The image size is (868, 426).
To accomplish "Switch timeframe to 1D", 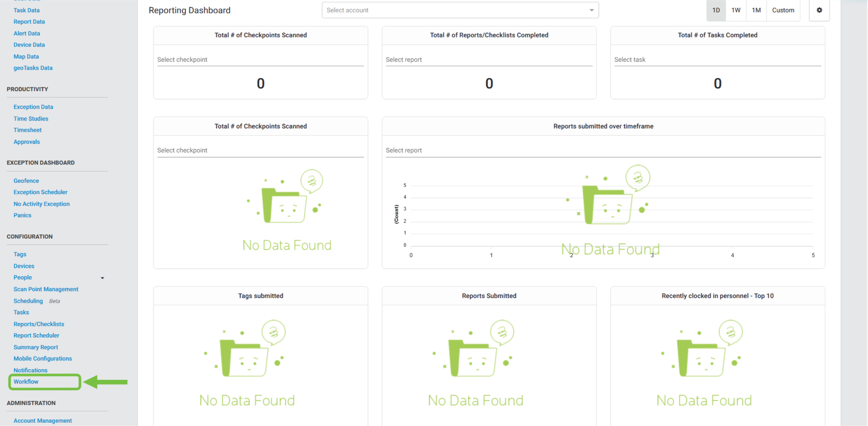I will coord(716,10).
